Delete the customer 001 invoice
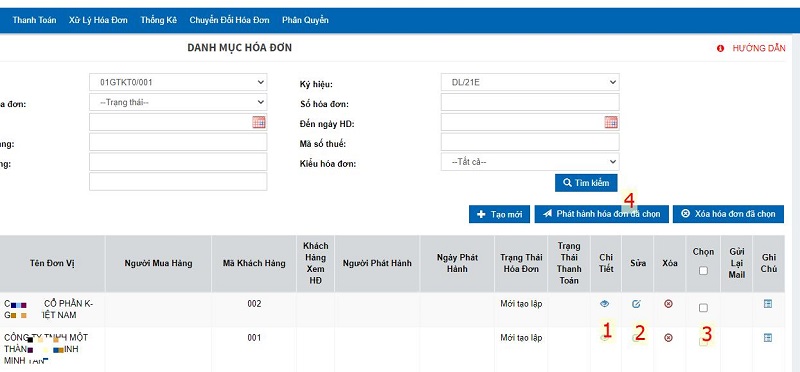Image resolution: width=800 pixels, height=372 pixels. (x=668, y=337)
